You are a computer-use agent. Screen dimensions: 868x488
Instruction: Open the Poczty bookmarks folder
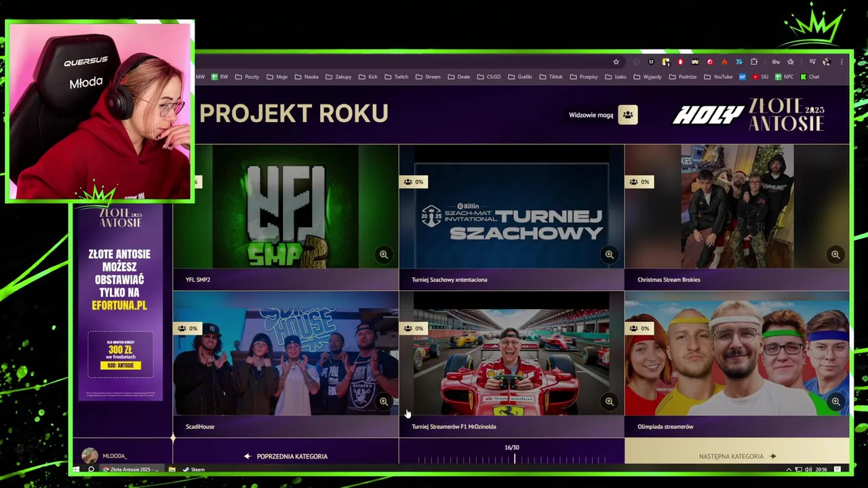(x=247, y=77)
